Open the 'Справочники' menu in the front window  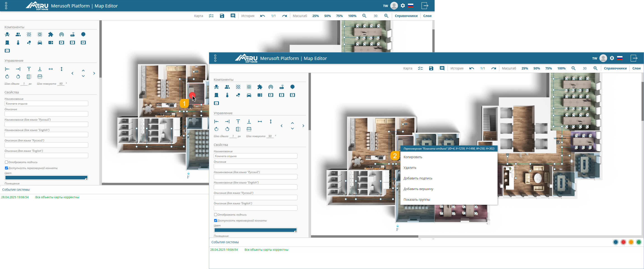pyautogui.click(x=615, y=68)
